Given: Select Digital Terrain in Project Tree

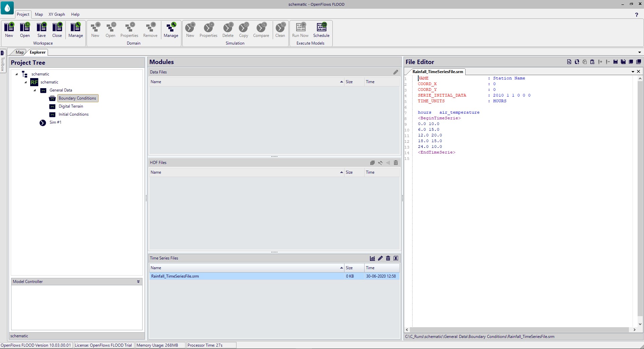Looking at the screenshot, I should tap(71, 106).
